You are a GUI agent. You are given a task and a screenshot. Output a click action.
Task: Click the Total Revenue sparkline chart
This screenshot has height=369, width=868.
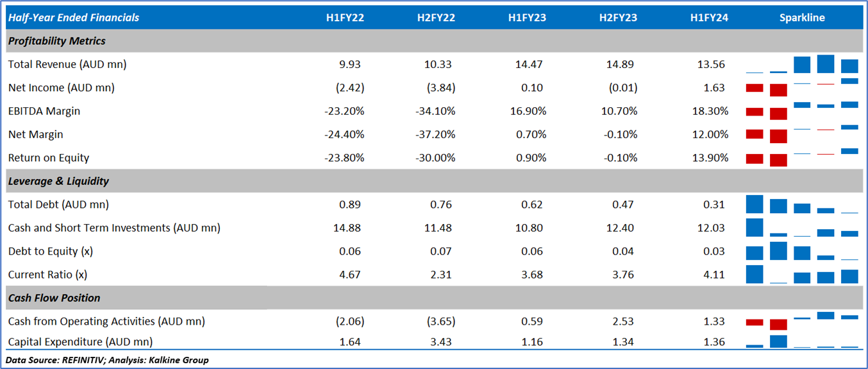pyautogui.click(x=802, y=65)
